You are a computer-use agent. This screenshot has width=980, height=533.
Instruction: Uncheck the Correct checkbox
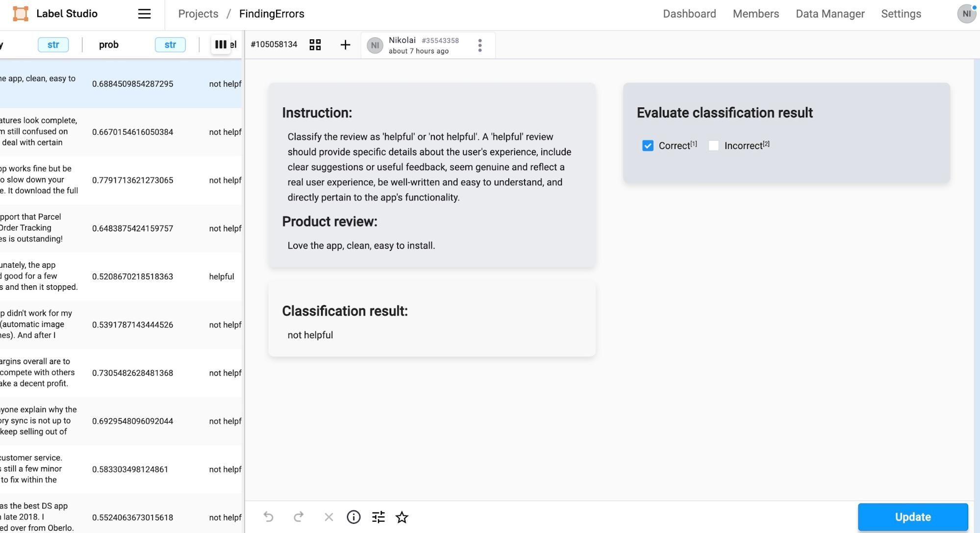point(648,146)
